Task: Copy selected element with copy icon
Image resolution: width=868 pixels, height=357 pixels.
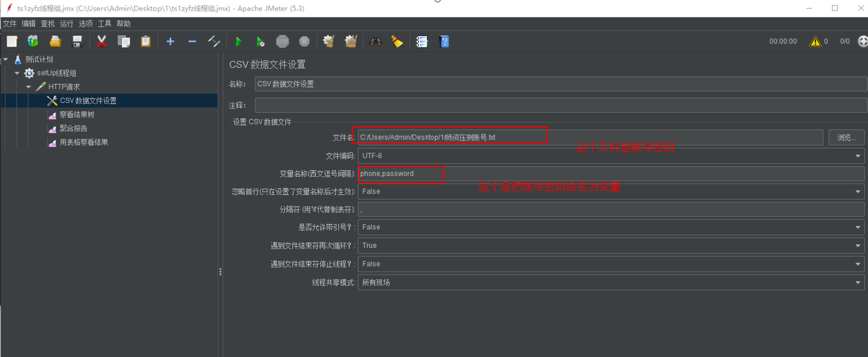Action: [x=124, y=41]
